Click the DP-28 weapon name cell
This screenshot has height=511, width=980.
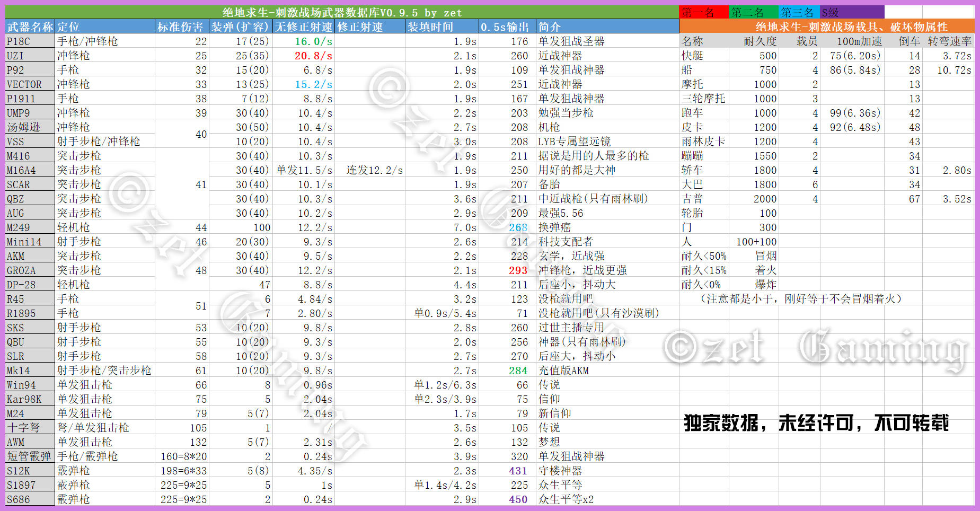click(30, 285)
